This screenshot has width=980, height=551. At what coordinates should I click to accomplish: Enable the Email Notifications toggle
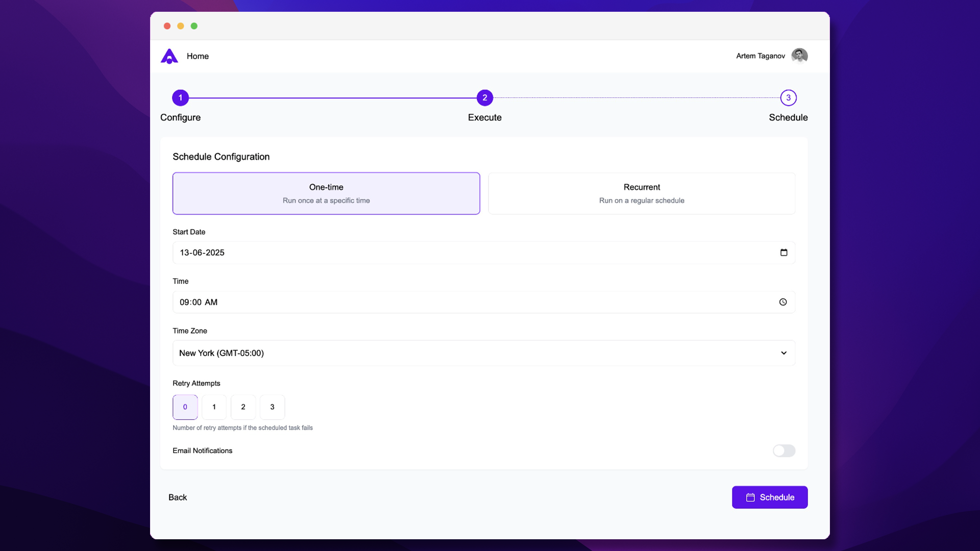[x=783, y=450]
